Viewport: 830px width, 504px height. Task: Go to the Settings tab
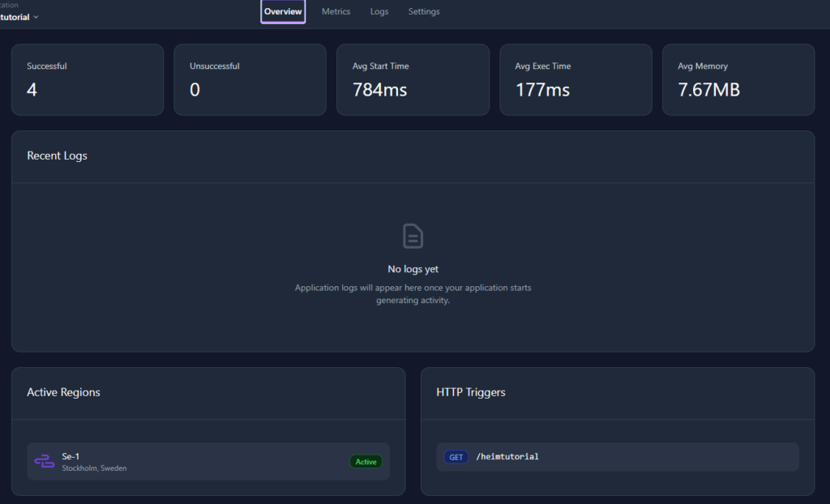tap(423, 11)
